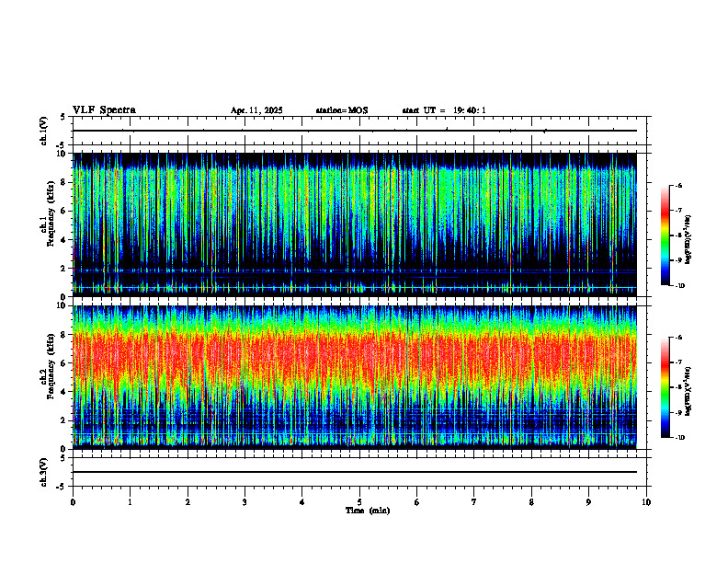The width and height of the screenshot is (728, 563).
Task: Click the ch.2 color bar "-10" label
Action: pos(679,438)
